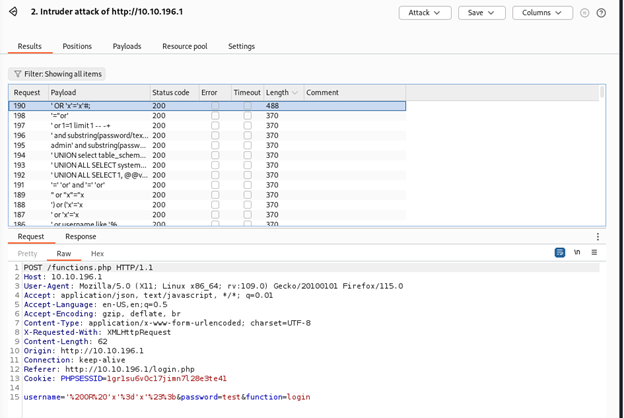Select request row 188

coord(207,205)
